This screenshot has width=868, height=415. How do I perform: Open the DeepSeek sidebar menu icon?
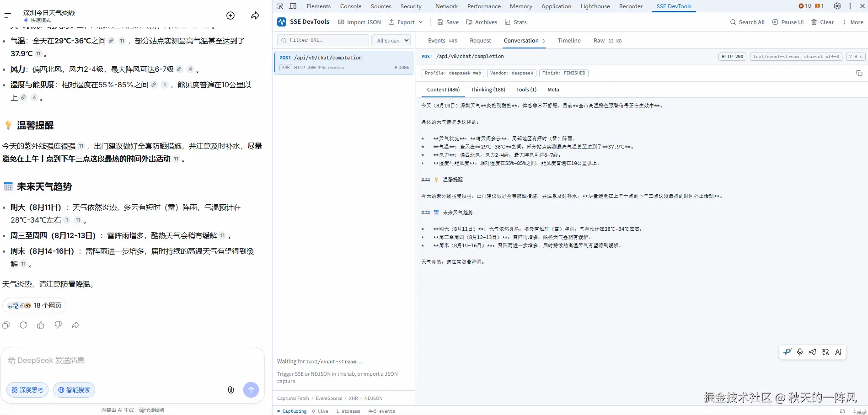pos(7,16)
